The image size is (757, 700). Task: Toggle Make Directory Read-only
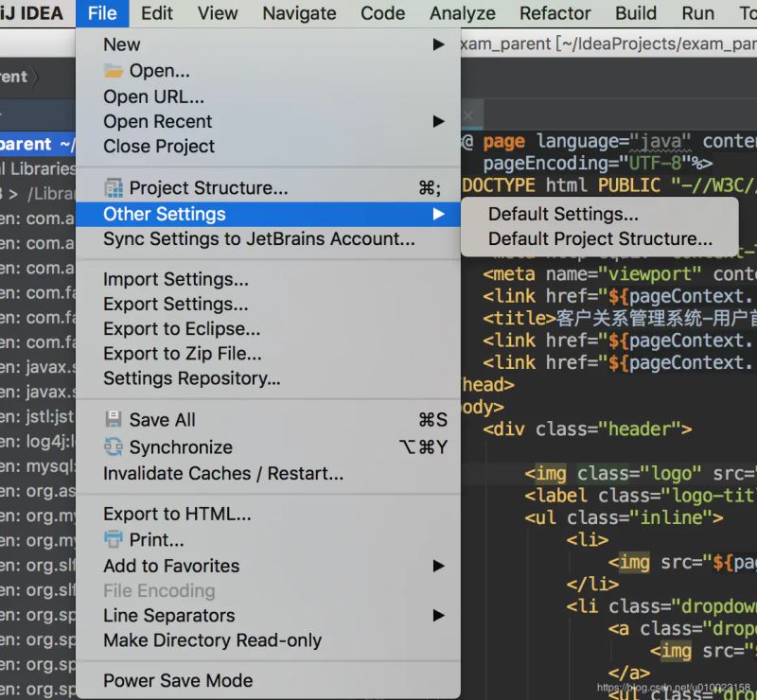coord(212,640)
